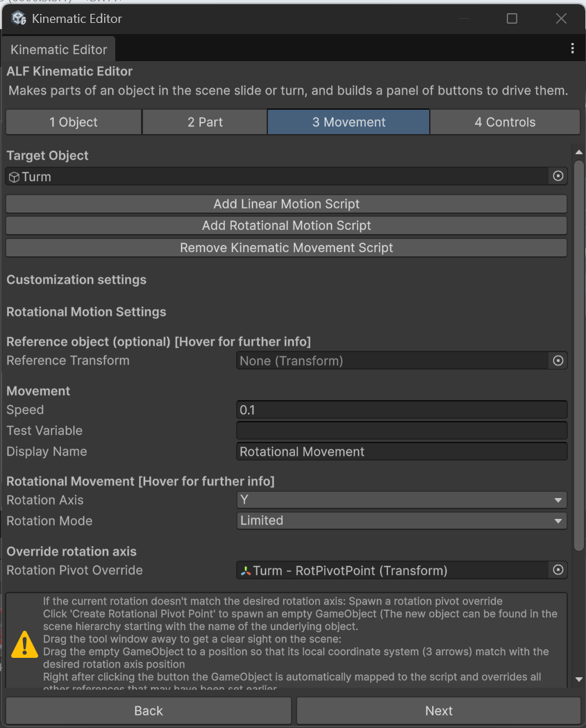Maximize the Kinematic Editor window
Viewport: 586px width, 728px height.
click(x=512, y=19)
